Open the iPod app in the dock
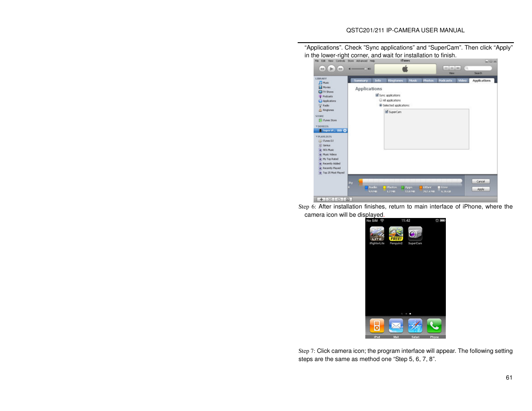Screen dimensions: 532x411 (x=377, y=326)
